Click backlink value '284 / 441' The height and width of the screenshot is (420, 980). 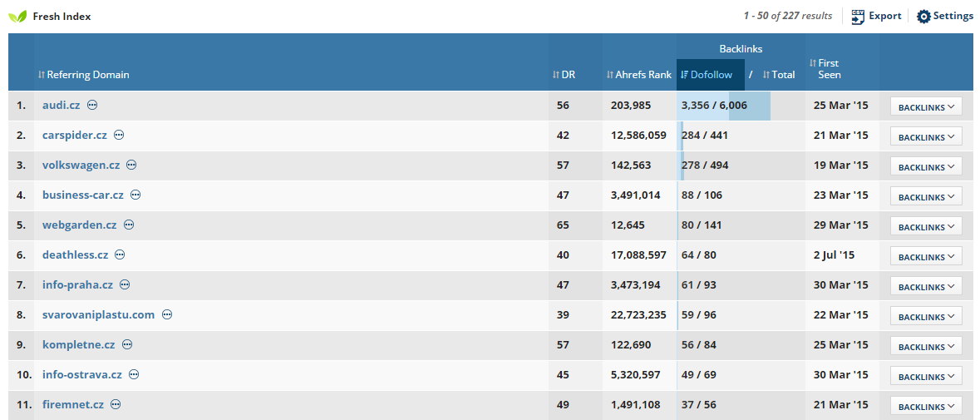pyautogui.click(x=704, y=136)
